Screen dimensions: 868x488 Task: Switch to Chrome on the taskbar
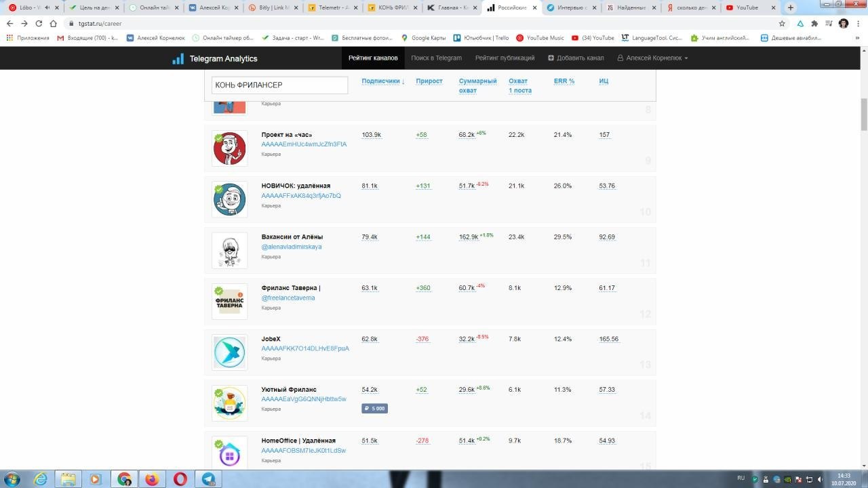[x=125, y=479]
